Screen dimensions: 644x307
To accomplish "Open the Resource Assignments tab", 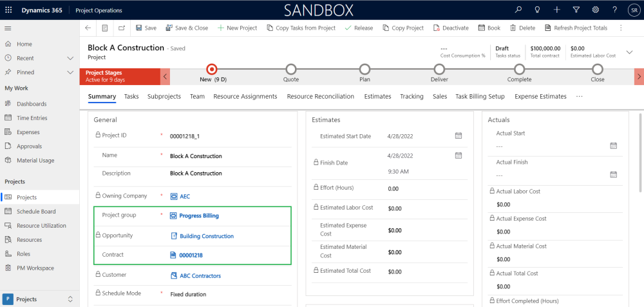I will [245, 96].
